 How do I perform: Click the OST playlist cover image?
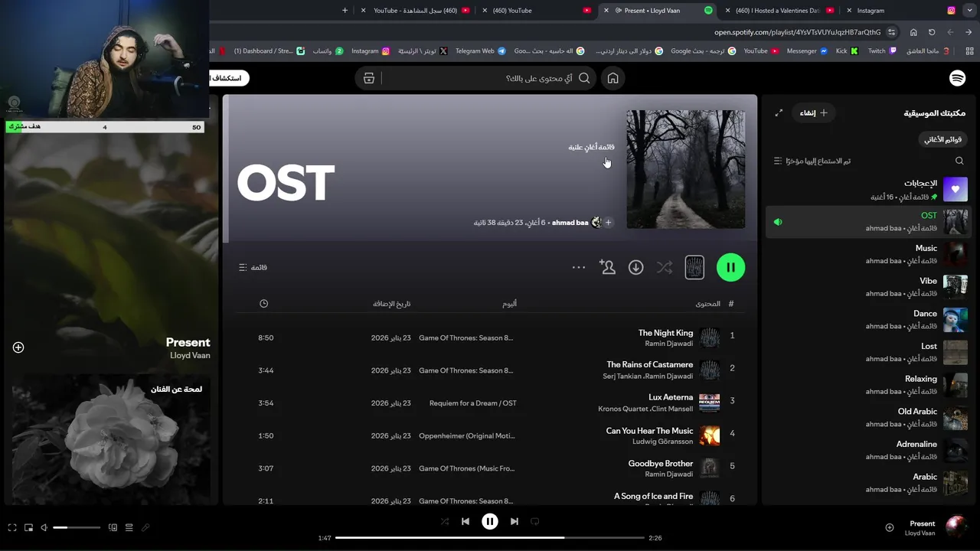(685, 169)
